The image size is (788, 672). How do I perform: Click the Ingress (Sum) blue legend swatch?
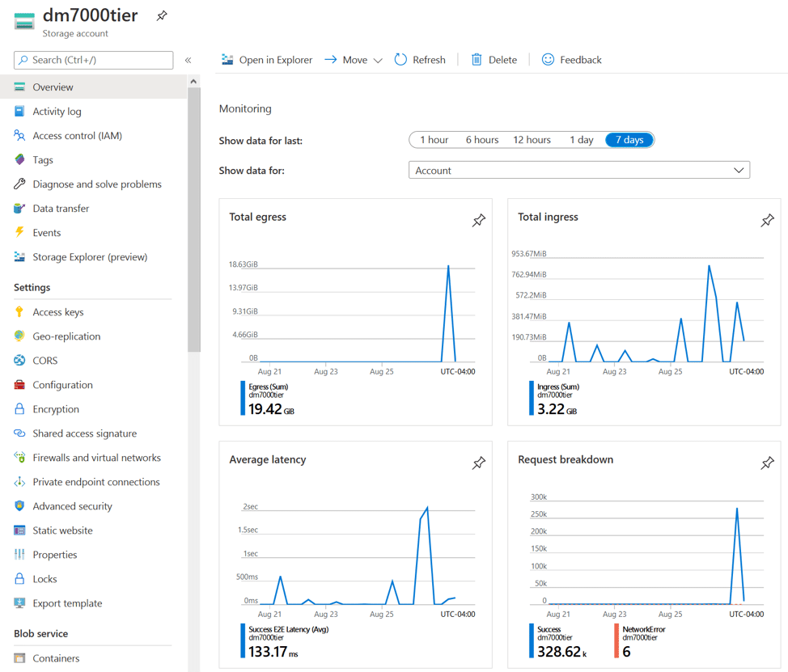532,399
